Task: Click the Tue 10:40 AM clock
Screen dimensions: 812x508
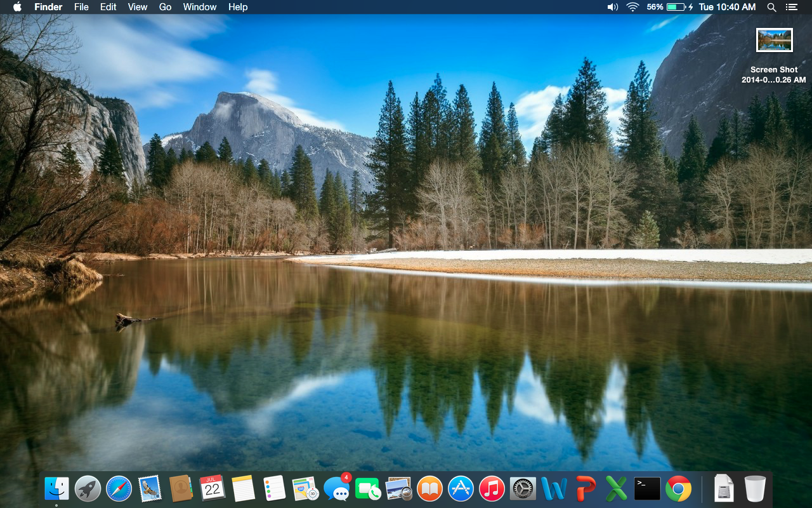Action: [x=727, y=7]
